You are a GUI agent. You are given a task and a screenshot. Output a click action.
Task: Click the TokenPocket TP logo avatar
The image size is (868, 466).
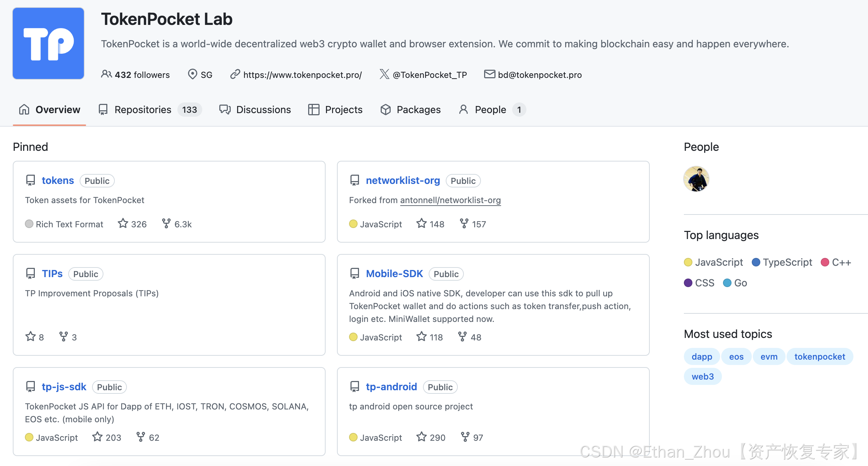click(x=48, y=43)
